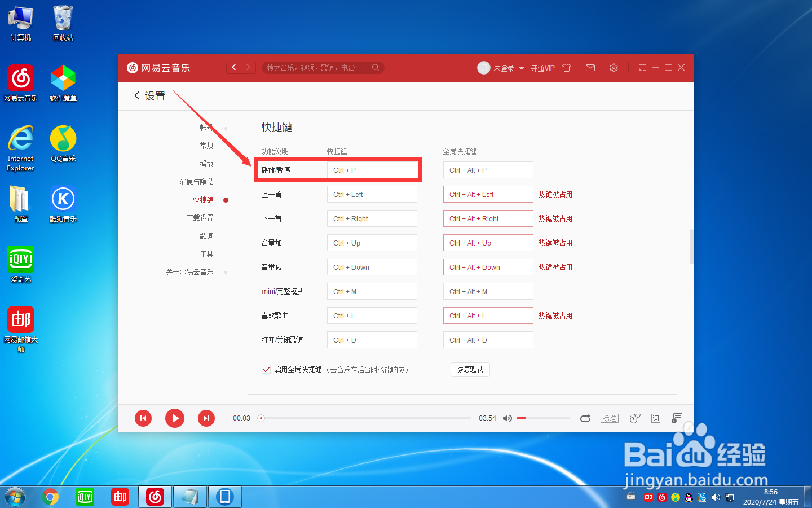Screen dimensions: 812x508
Task: Click the user avatar icon
Action: click(484, 68)
